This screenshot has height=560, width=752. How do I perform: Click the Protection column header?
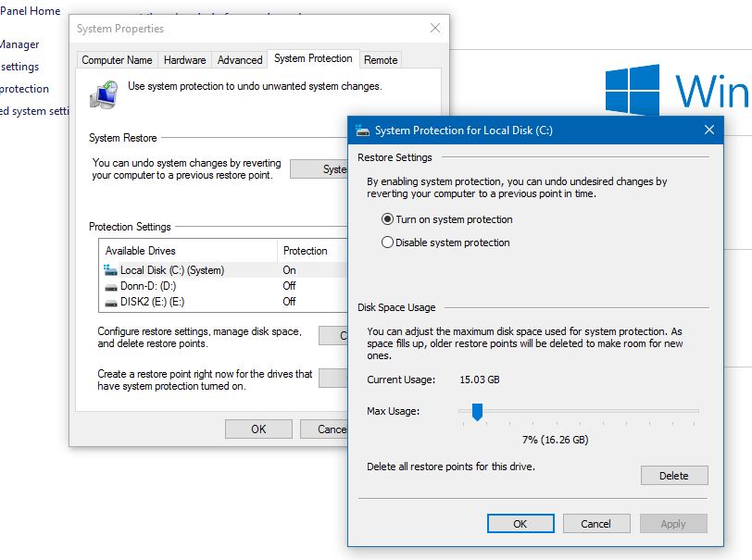click(x=305, y=251)
